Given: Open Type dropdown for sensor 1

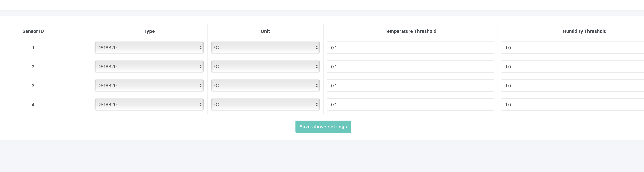Looking at the screenshot, I should 149,47.
